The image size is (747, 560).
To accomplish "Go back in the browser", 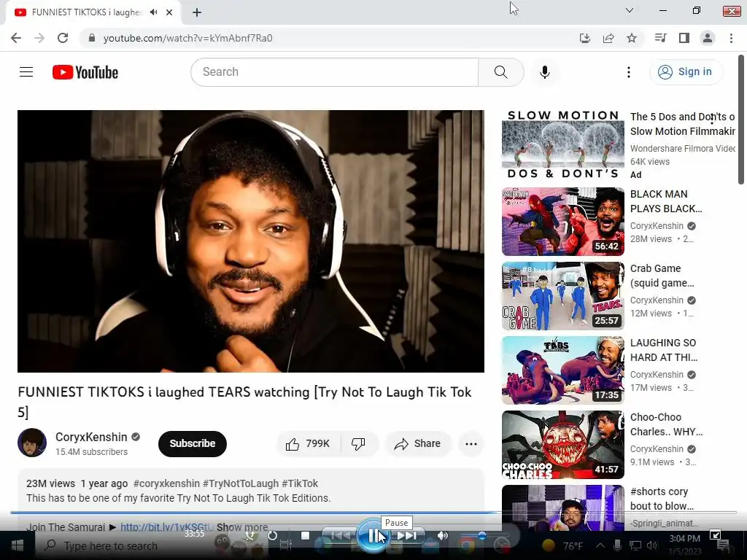I will click(16, 38).
